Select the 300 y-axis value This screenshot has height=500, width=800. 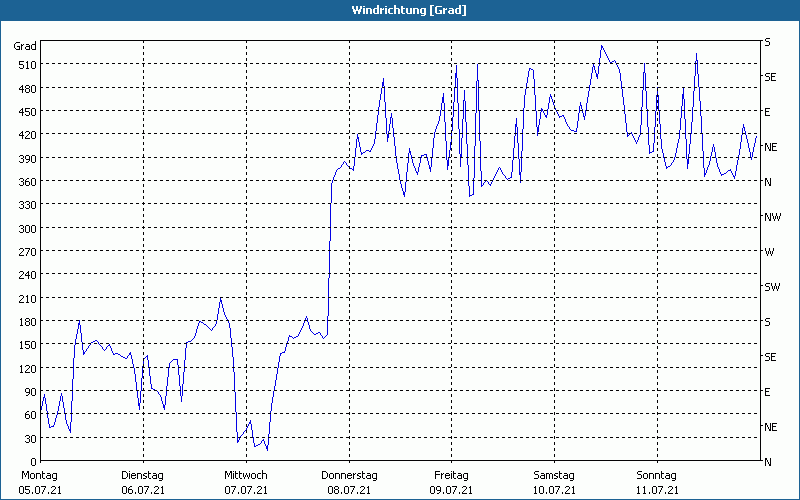click(x=28, y=229)
